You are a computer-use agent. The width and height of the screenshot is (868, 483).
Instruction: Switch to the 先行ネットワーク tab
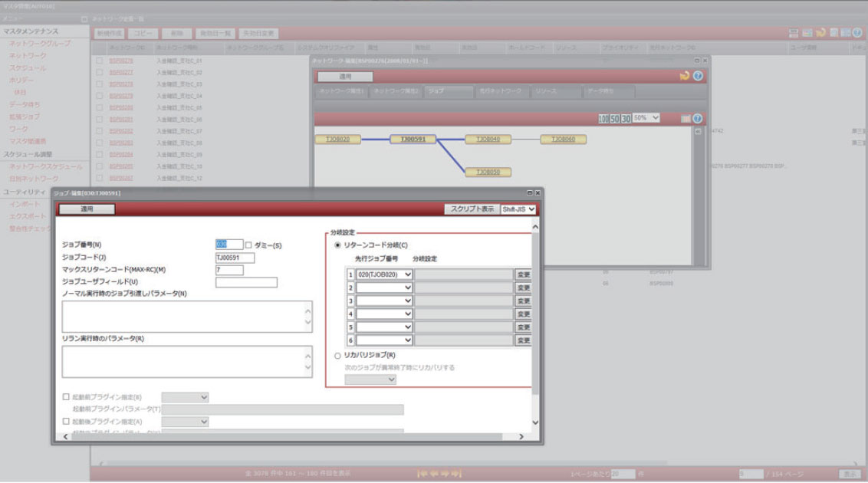click(501, 91)
